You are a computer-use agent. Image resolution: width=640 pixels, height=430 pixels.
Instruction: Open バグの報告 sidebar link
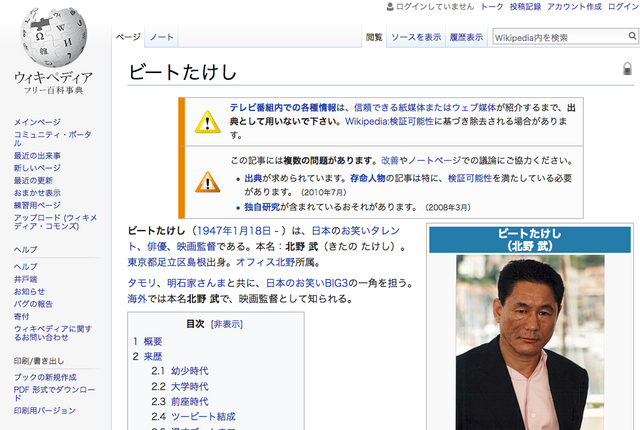pos(33,304)
